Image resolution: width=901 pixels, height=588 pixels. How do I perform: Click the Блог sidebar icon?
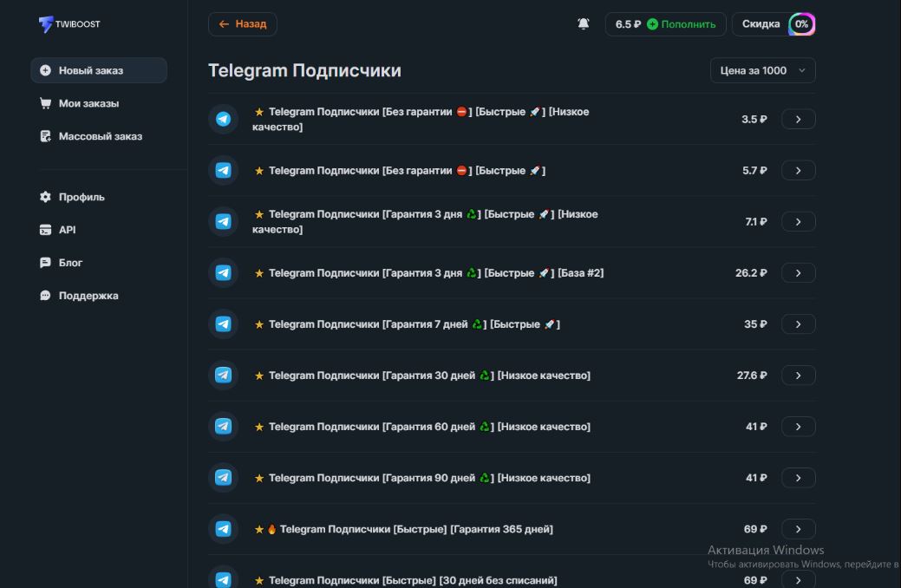coord(45,263)
